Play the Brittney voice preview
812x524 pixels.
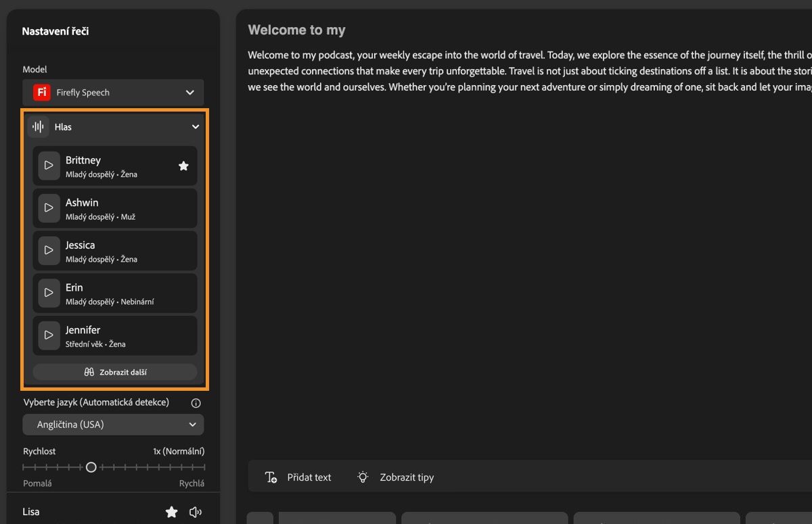49,166
